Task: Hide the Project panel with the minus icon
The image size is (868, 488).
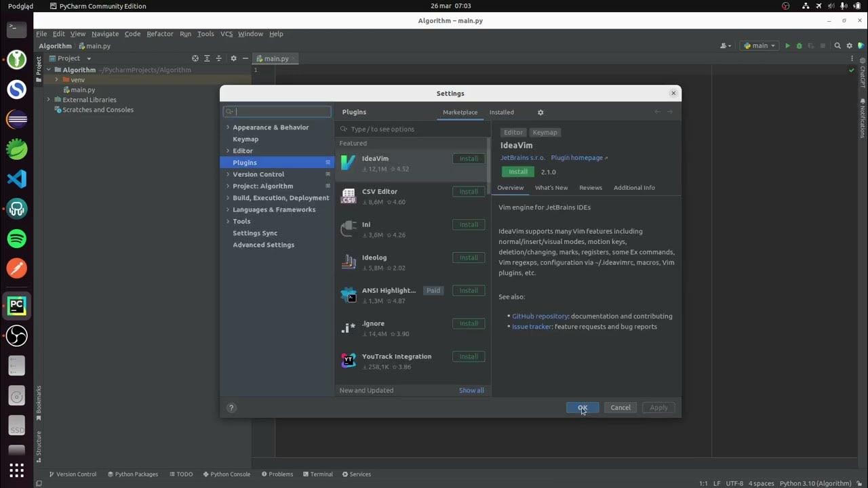Action: point(245,58)
